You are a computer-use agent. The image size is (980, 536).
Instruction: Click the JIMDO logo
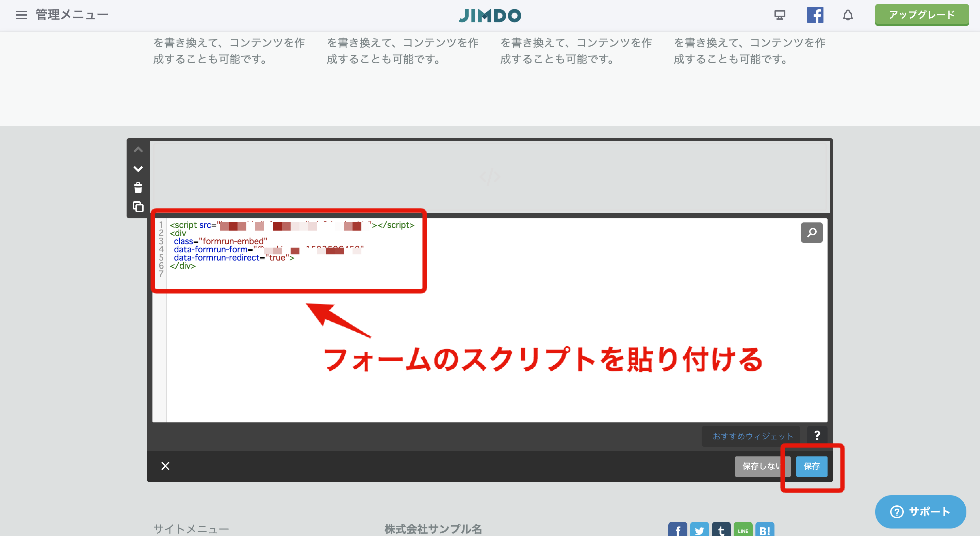click(x=490, y=15)
